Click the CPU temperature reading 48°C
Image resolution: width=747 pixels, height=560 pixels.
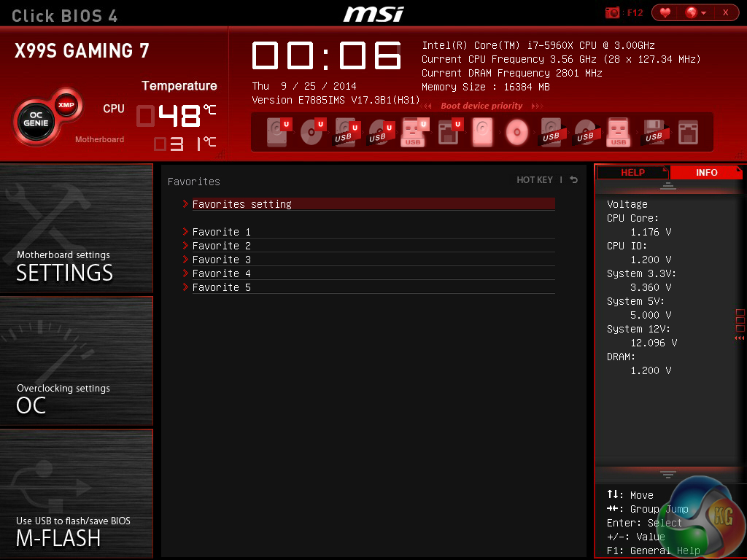(177, 116)
